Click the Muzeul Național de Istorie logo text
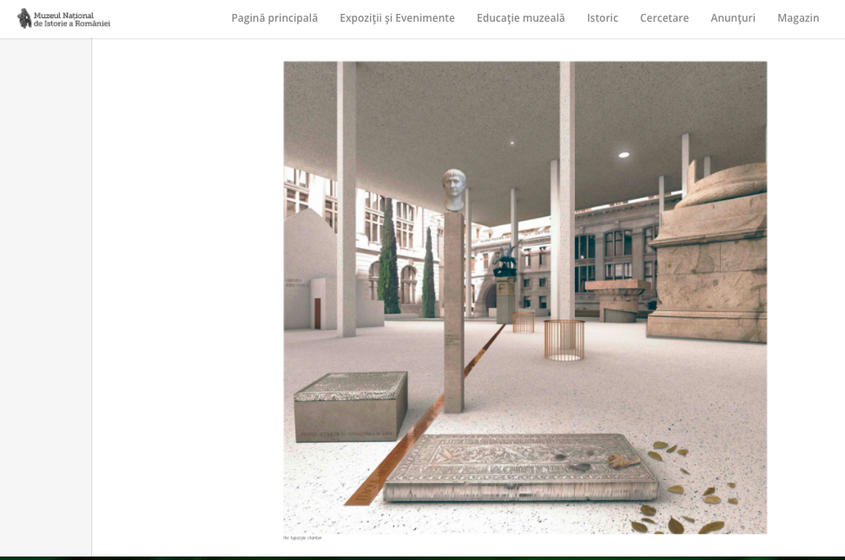This screenshot has height=560, width=845. pyautogui.click(x=72, y=19)
